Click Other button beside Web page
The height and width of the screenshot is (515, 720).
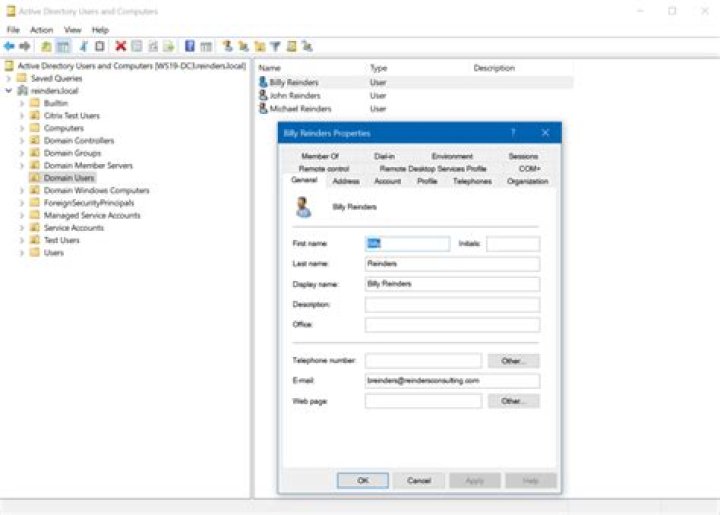coord(513,401)
